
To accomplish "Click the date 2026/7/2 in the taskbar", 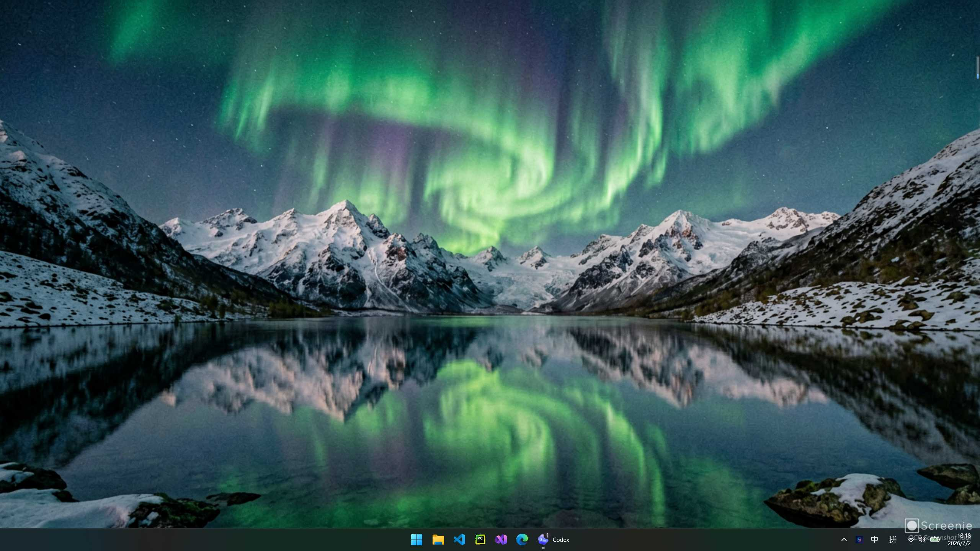I will 959,543.
